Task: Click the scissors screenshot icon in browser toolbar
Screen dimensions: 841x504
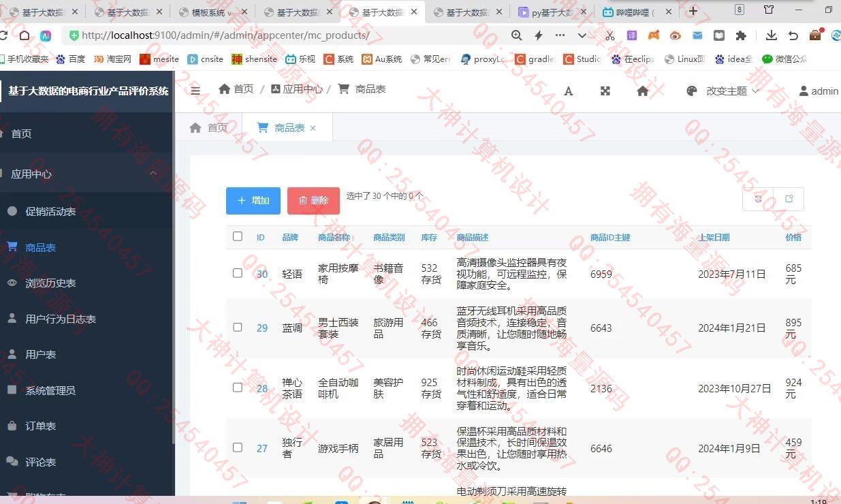Action: (x=609, y=35)
